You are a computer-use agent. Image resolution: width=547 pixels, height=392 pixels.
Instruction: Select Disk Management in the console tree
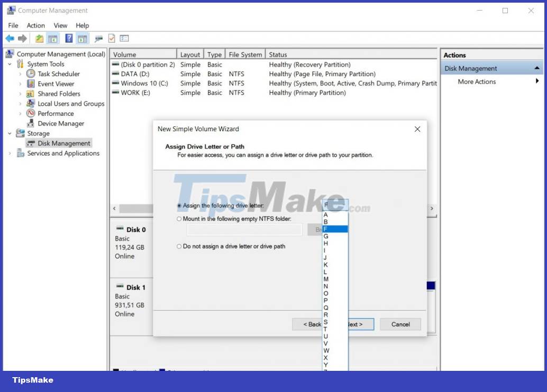pyautogui.click(x=63, y=143)
